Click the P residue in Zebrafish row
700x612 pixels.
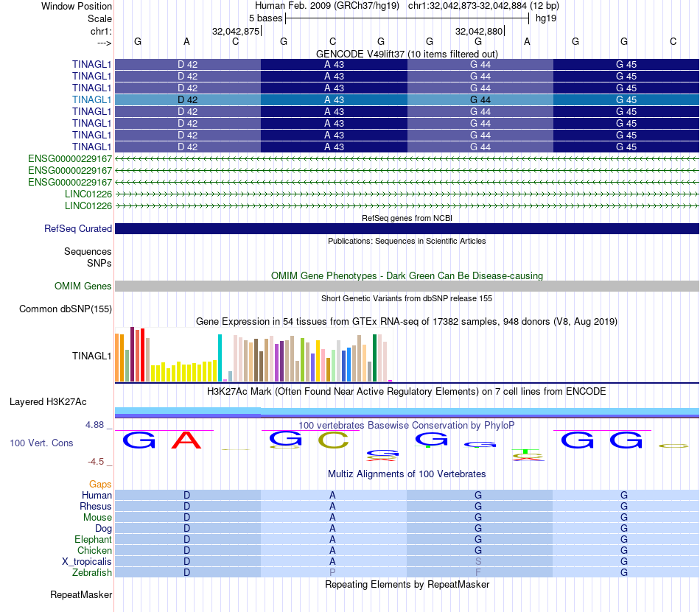coord(332,572)
